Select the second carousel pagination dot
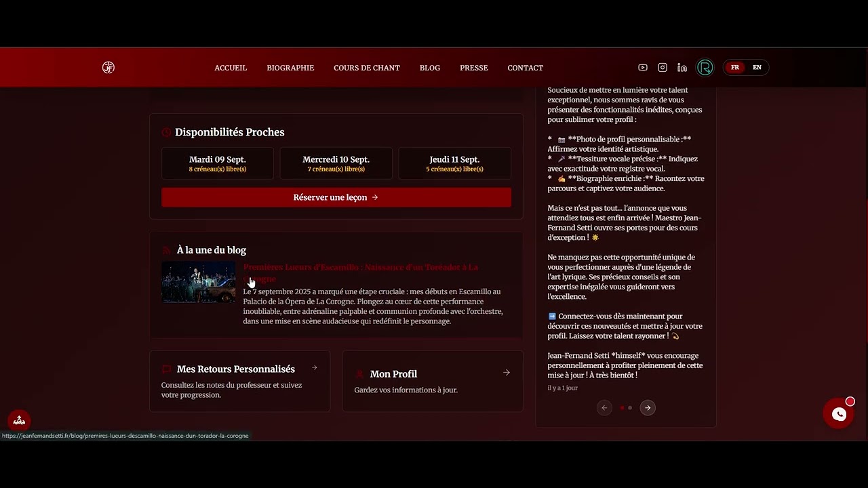Screen dimensions: 868x488 coord(630,408)
